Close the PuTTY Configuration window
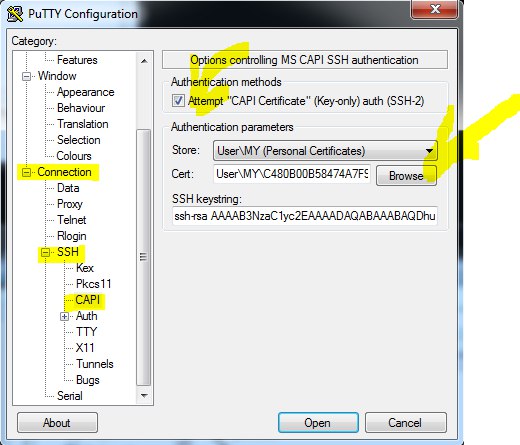 (435, 9)
